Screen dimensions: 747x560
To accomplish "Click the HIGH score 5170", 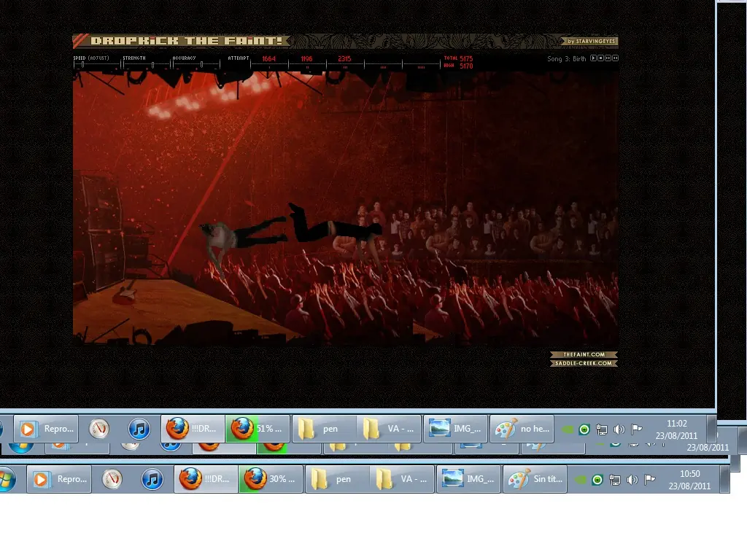I will click(466, 66).
